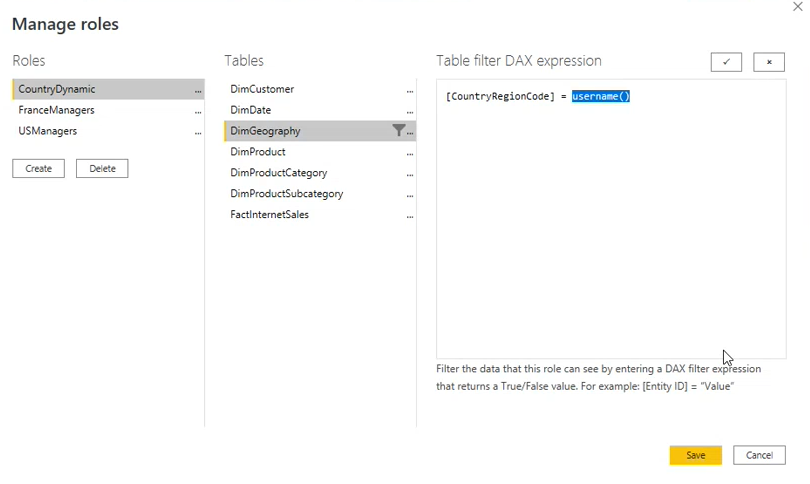Screen dimensions: 810x484
Task: Open the ellipsis menu for CountryDynamic role
Action: tap(198, 90)
